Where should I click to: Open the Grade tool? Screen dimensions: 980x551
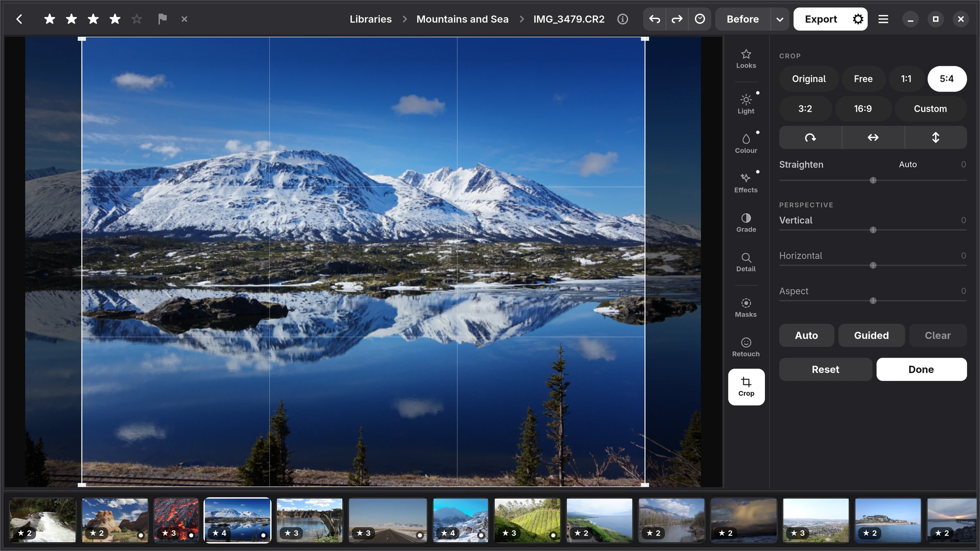[746, 223]
